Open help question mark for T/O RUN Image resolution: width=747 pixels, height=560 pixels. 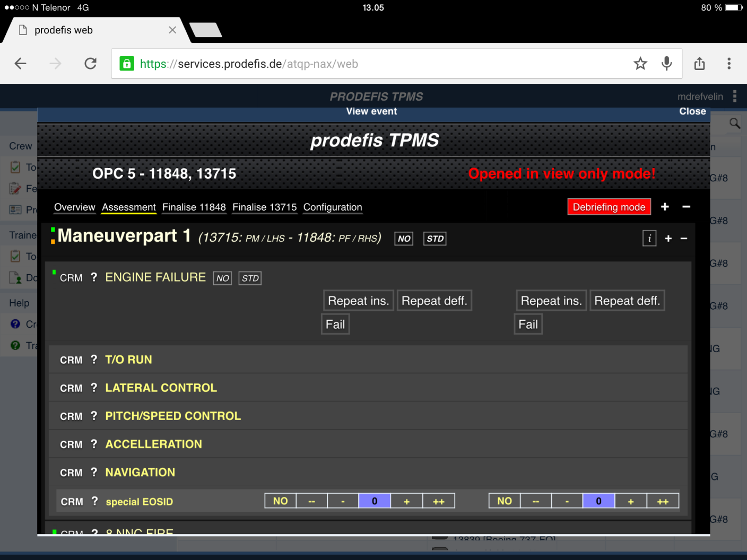[x=94, y=360]
